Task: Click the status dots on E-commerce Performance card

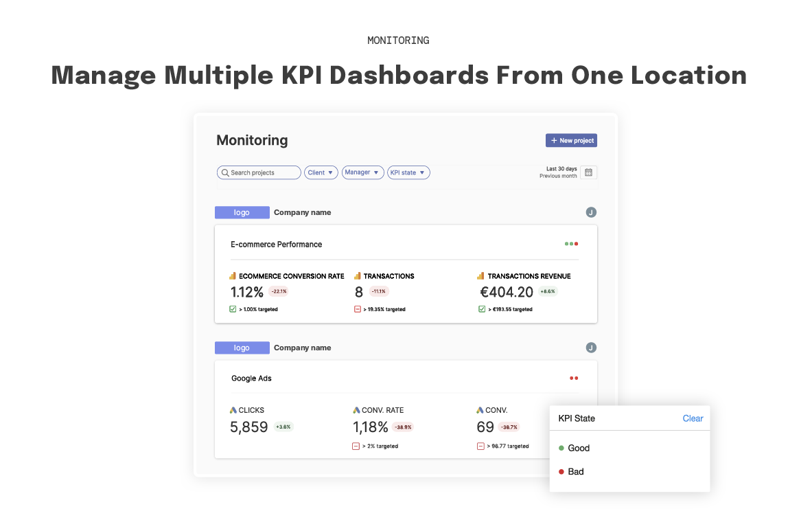Action: [571, 244]
